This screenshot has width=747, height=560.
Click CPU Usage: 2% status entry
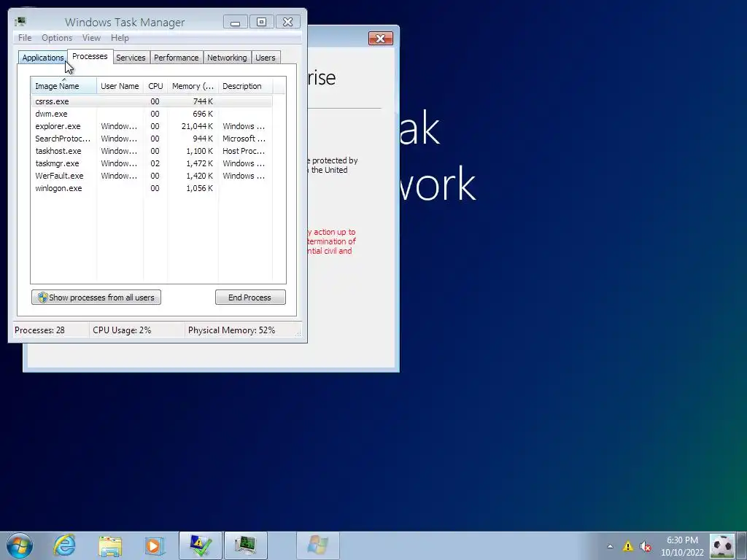[122, 330]
